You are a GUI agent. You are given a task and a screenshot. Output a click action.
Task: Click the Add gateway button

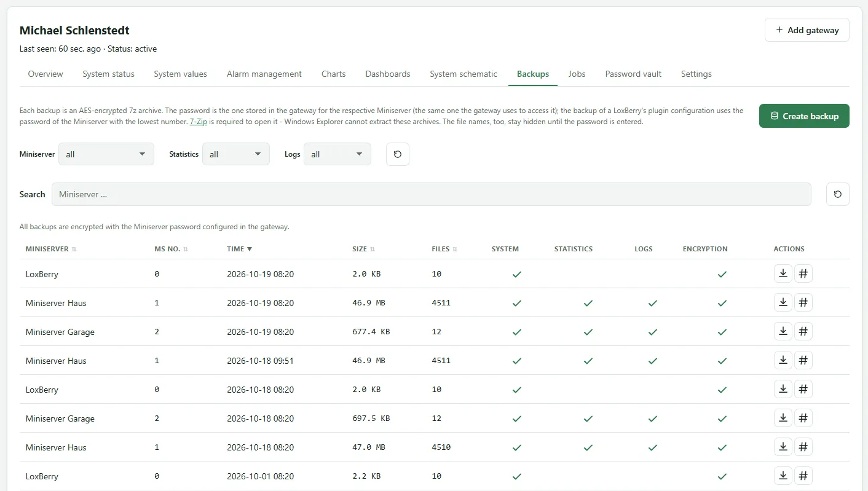click(x=807, y=29)
